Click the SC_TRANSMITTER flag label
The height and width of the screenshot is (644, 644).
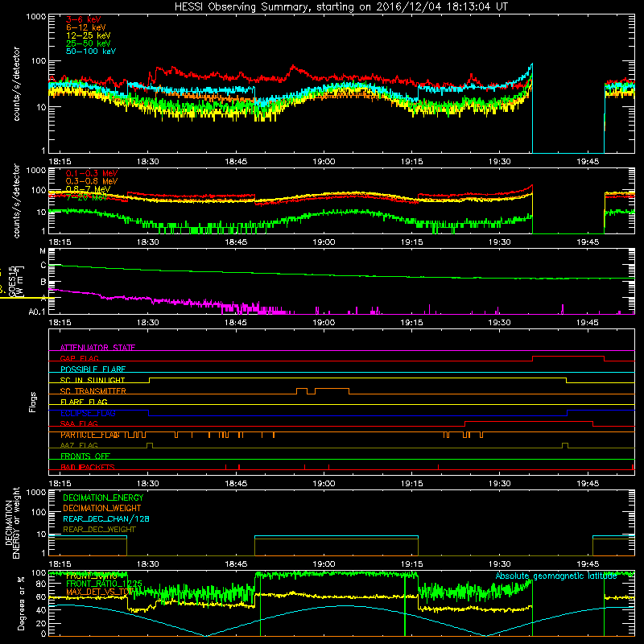[x=93, y=391]
